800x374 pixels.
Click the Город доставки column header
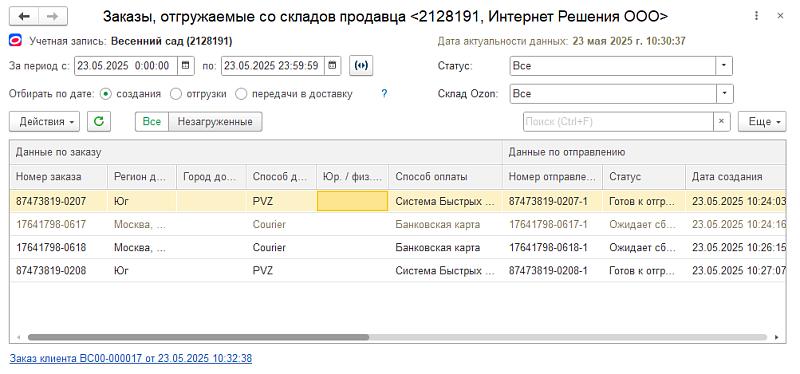[x=211, y=177]
